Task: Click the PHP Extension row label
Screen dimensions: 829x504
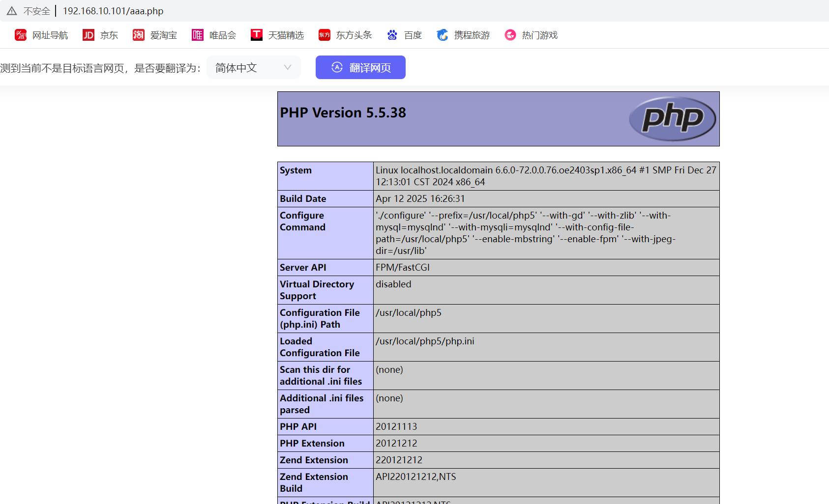Action: coord(312,443)
